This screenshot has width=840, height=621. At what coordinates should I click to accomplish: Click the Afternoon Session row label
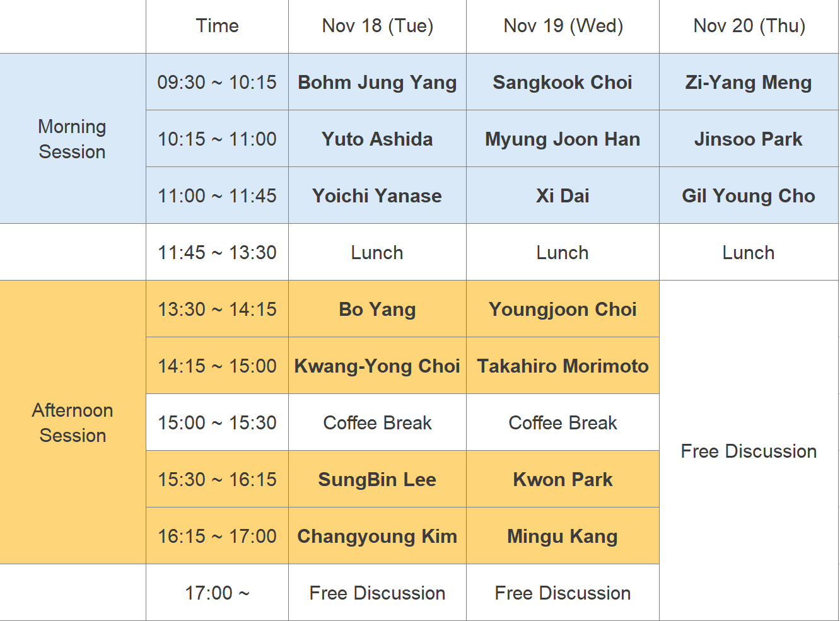coord(73,423)
